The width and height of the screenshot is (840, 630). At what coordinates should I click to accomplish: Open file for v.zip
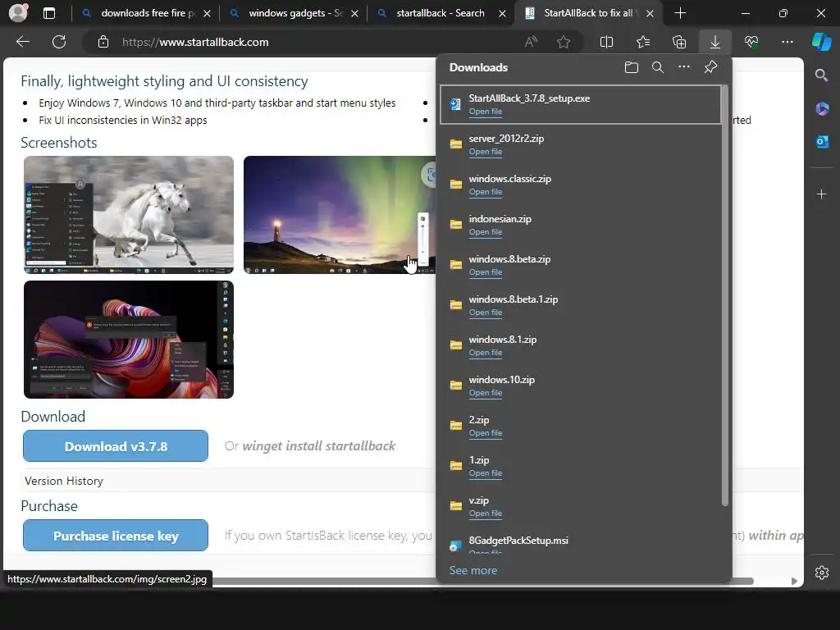[486, 514]
